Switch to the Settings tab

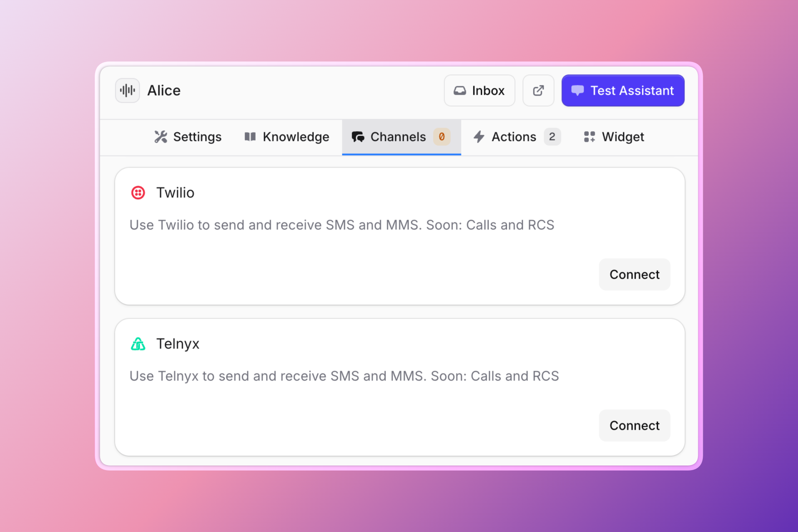tap(188, 137)
